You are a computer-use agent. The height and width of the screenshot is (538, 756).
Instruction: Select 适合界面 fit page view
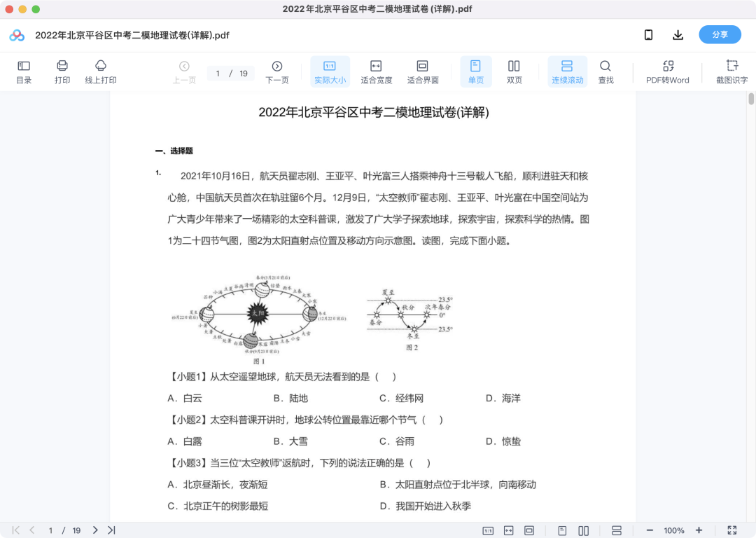tap(423, 72)
